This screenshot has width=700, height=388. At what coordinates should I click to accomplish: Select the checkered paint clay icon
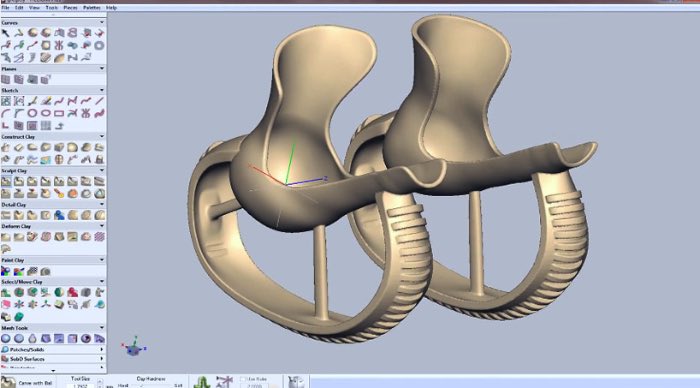[32, 271]
